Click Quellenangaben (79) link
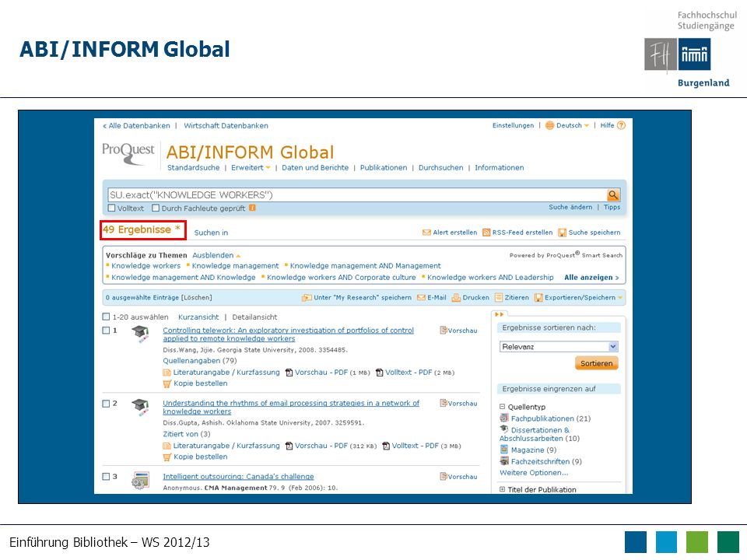This screenshot has width=747, height=560. pos(200,361)
